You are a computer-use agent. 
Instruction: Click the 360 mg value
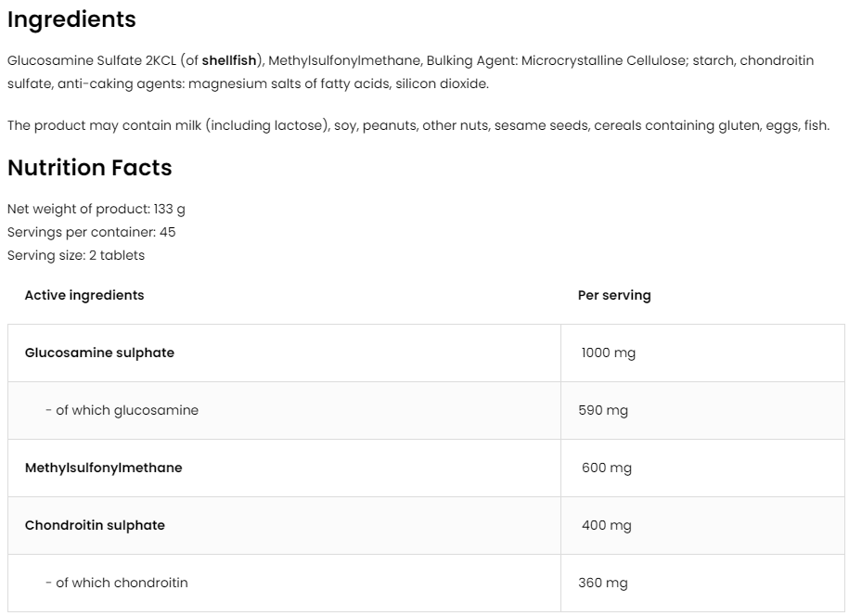tap(603, 583)
